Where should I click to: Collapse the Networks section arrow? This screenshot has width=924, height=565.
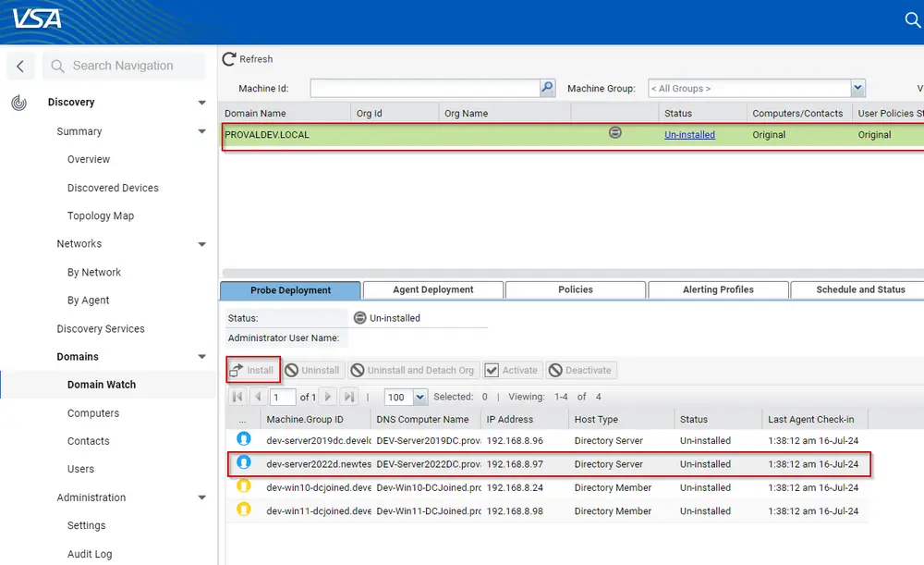coord(202,244)
